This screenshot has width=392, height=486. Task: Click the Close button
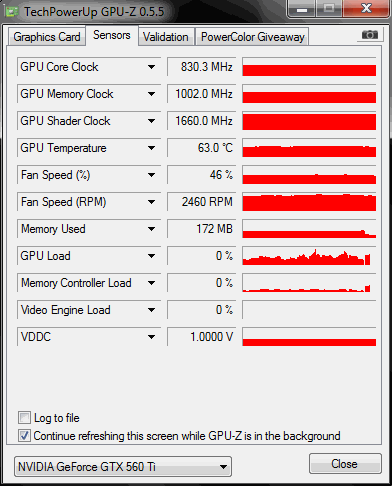tap(345, 464)
